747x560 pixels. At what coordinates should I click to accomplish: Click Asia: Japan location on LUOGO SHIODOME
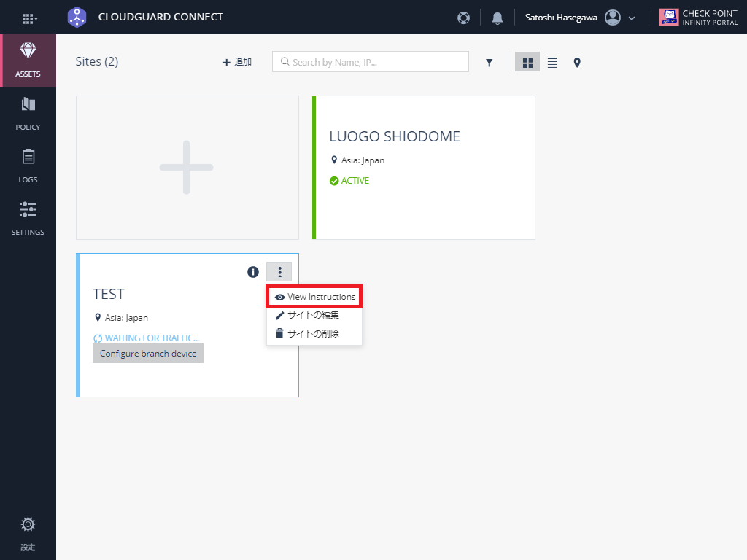point(357,160)
